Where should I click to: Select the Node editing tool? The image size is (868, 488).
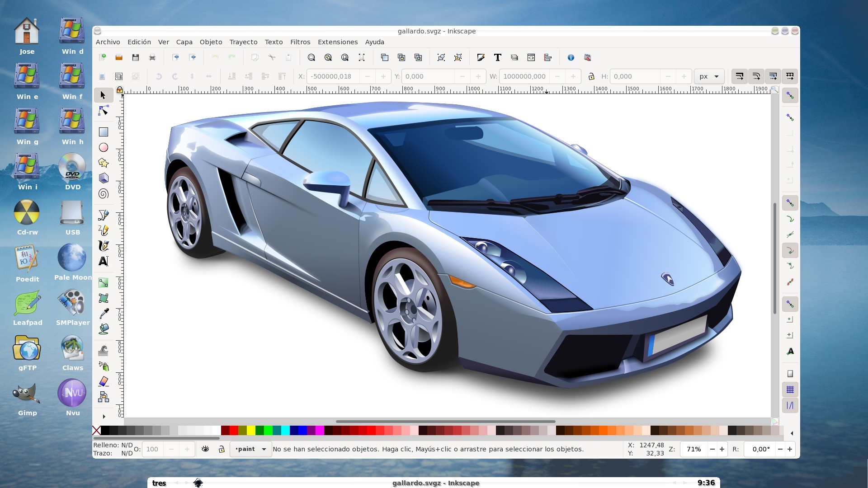pos(104,111)
